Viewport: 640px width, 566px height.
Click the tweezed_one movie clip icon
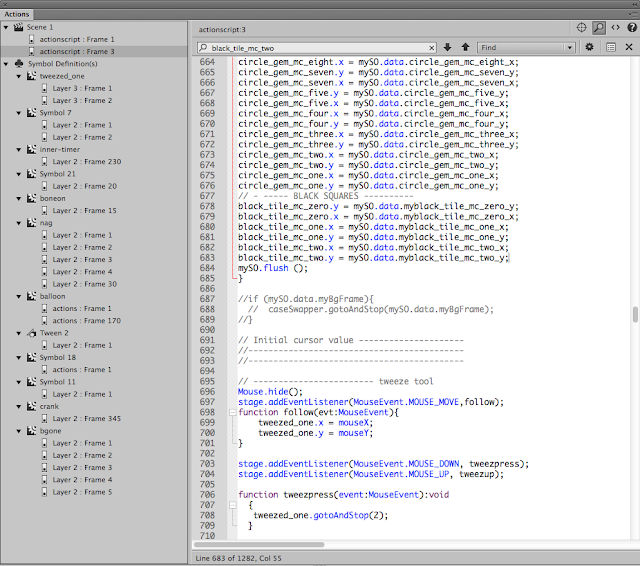tap(31, 76)
